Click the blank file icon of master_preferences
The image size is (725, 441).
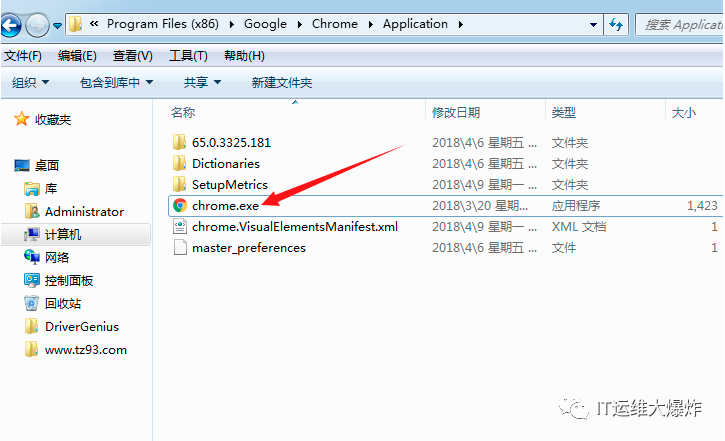[180, 248]
